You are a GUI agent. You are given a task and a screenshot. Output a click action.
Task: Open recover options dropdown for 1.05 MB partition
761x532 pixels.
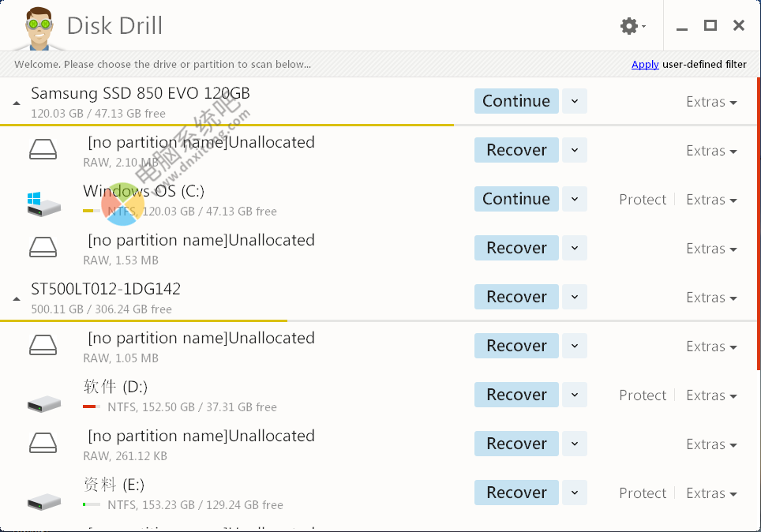(575, 346)
